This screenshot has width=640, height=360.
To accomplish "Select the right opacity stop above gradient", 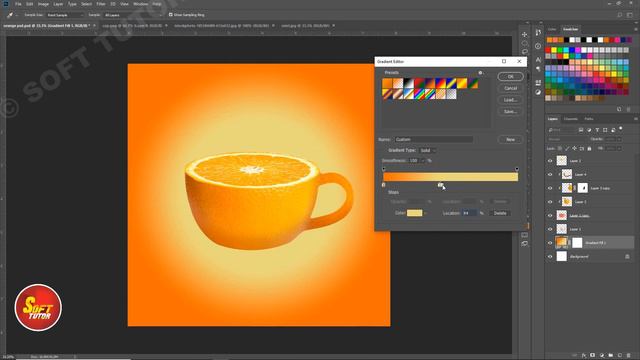I will coord(517,169).
